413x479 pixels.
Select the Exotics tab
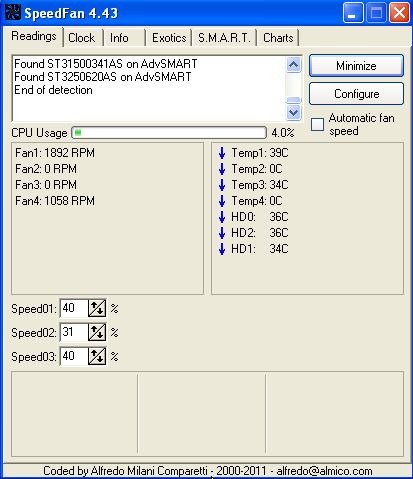click(169, 38)
